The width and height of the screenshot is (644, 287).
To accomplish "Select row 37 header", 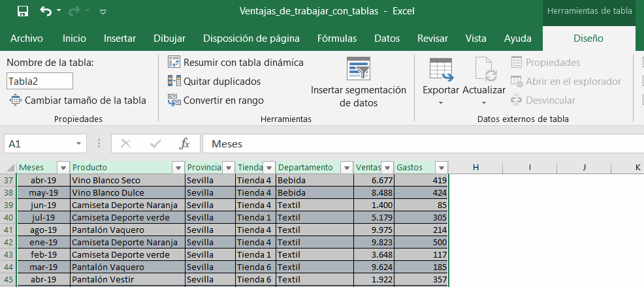I will (8, 181).
